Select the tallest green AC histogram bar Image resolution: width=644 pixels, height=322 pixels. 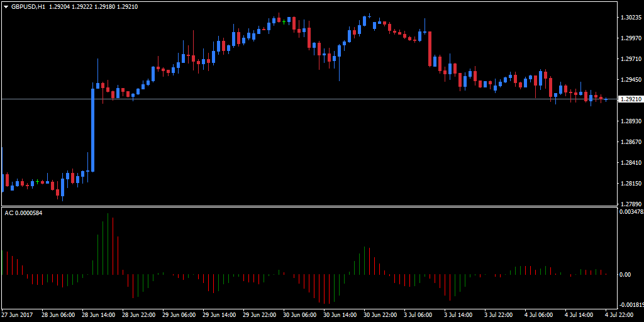[108, 244]
